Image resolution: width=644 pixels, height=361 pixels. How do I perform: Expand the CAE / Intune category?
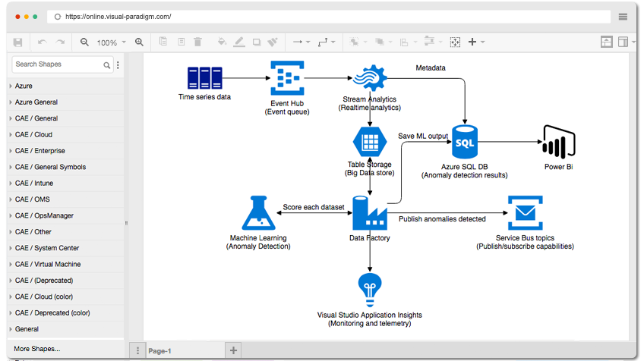click(x=66, y=184)
